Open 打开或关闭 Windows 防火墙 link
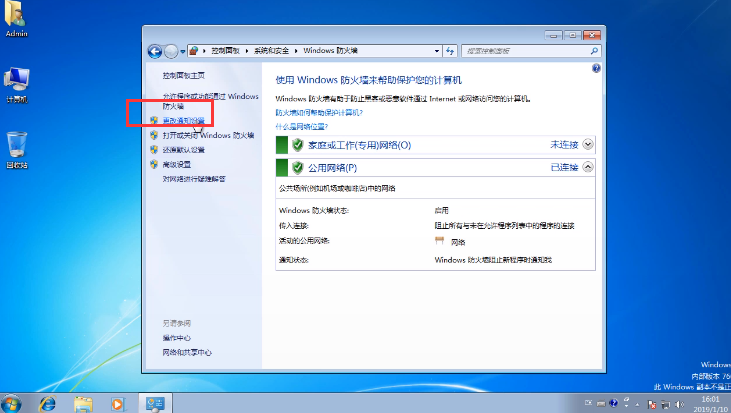731x413 pixels. pos(208,135)
